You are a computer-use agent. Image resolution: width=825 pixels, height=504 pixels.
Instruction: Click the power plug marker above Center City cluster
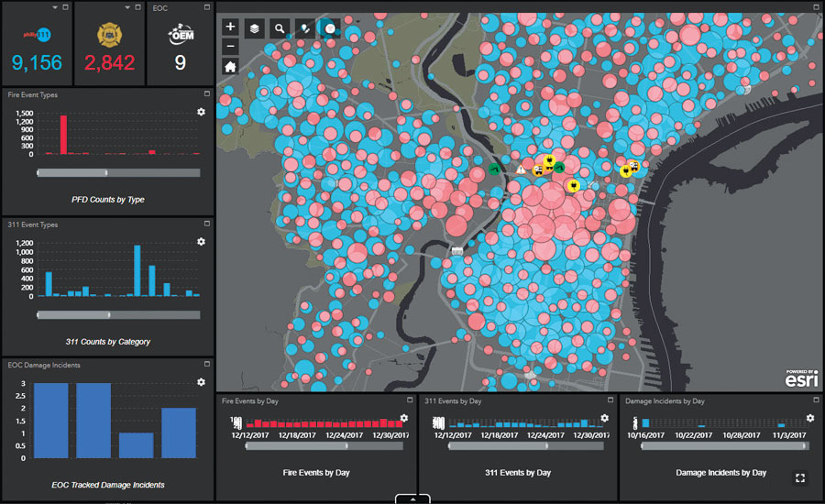coord(549,160)
